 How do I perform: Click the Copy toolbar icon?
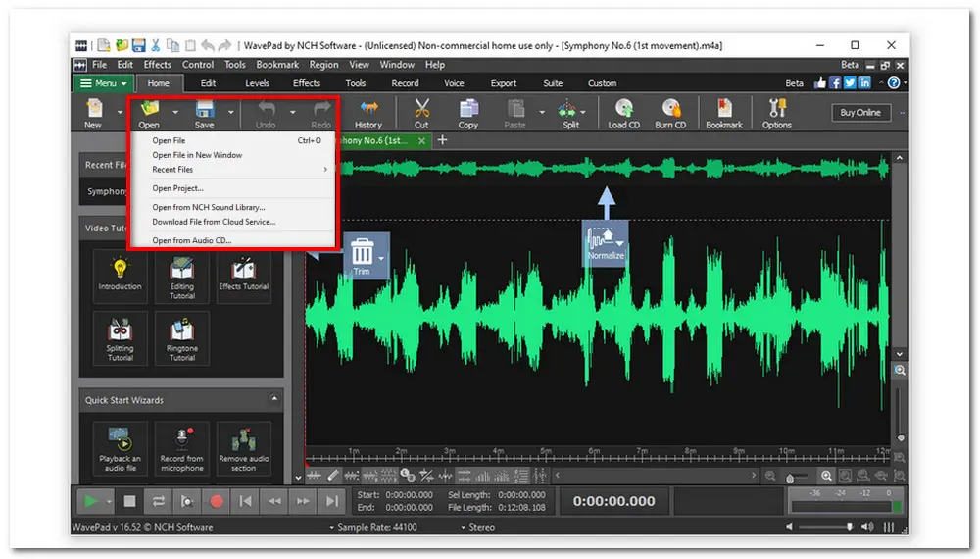pyautogui.click(x=468, y=113)
